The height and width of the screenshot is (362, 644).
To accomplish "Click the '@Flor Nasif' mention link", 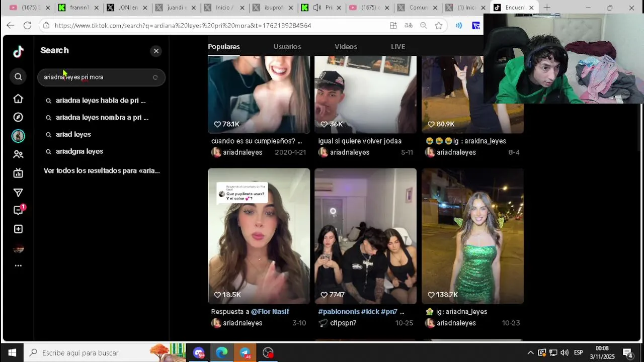I will pos(270,312).
